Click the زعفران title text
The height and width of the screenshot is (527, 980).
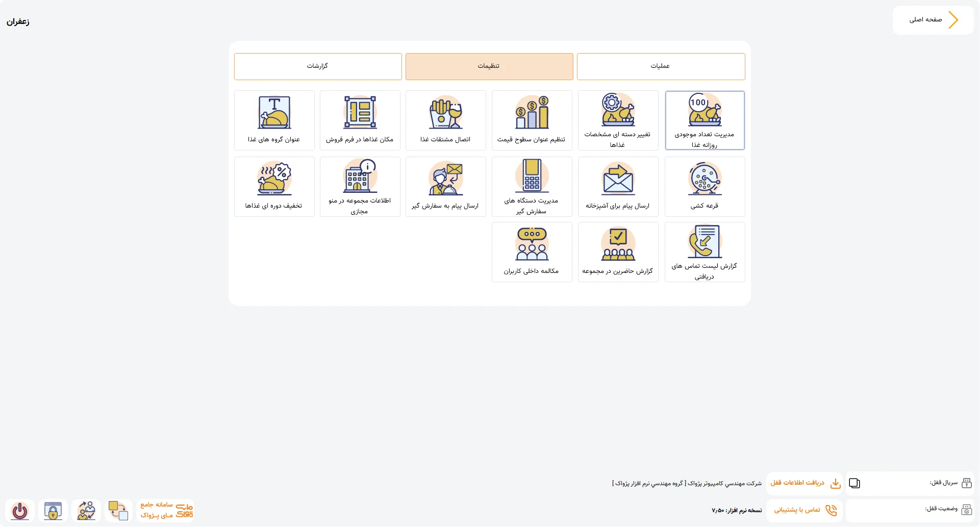pos(18,21)
